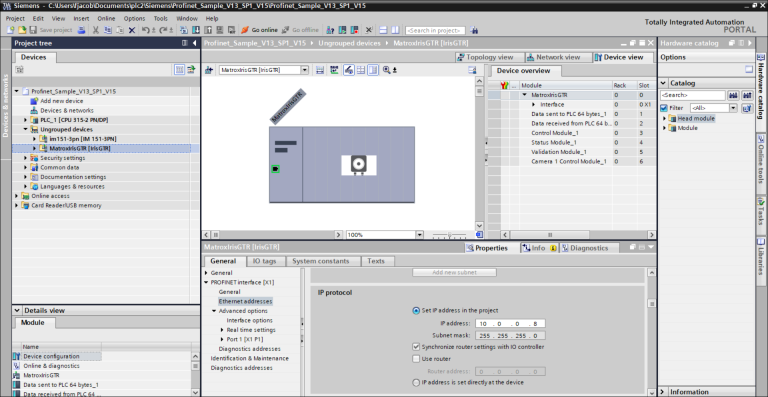Click Add new device in project tree

(61, 101)
